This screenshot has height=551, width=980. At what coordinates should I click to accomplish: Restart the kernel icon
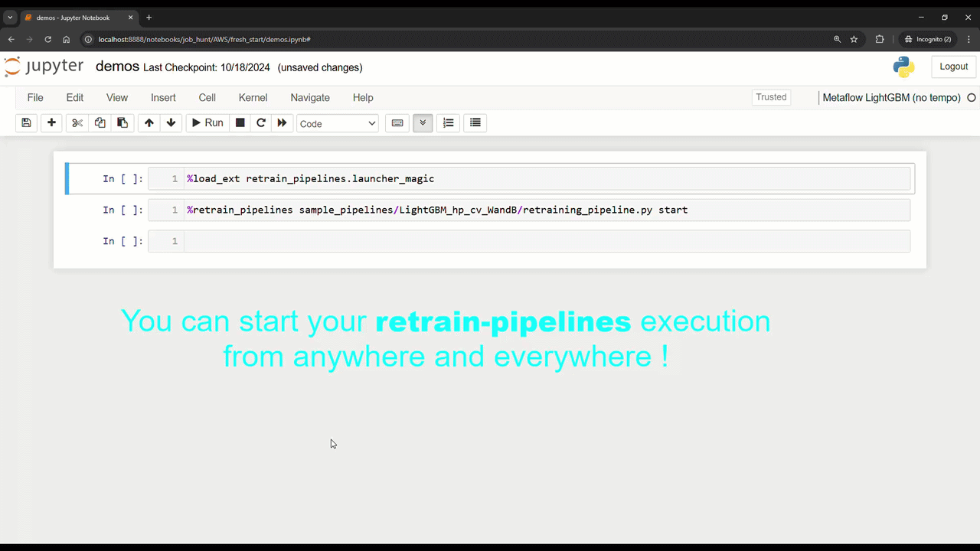click(x=261, y=122)
